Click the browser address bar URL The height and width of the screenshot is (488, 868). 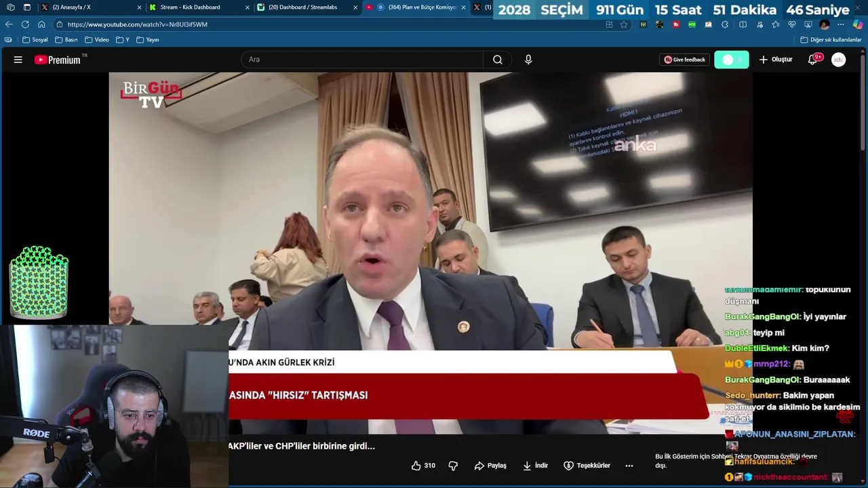click(138, 24)
